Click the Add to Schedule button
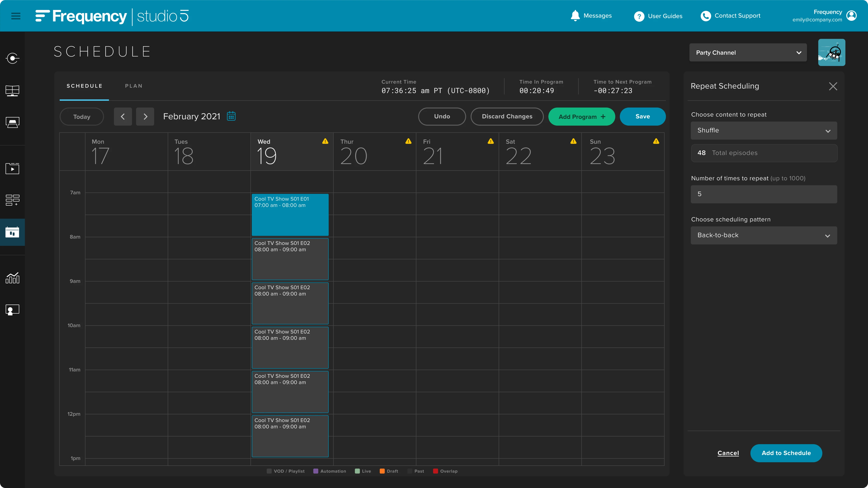Screen dimensions: 868x488 click(786, 453)
